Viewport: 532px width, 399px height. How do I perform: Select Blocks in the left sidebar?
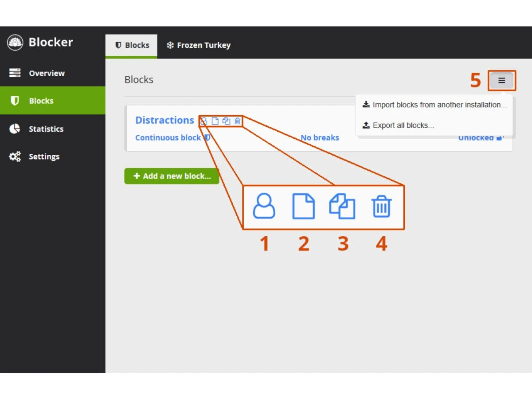click(x=53, y=101)
